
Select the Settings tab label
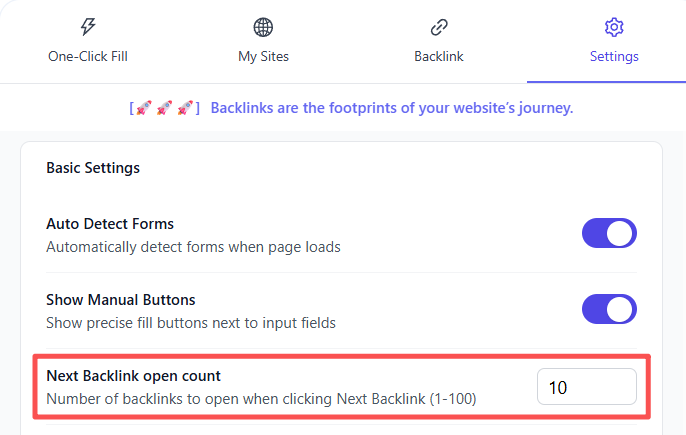pyautogui.click(x=614, y=57)
